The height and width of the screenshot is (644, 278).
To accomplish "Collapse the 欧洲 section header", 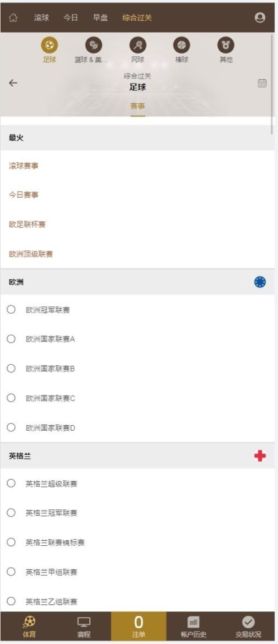I will click(138, 282).
